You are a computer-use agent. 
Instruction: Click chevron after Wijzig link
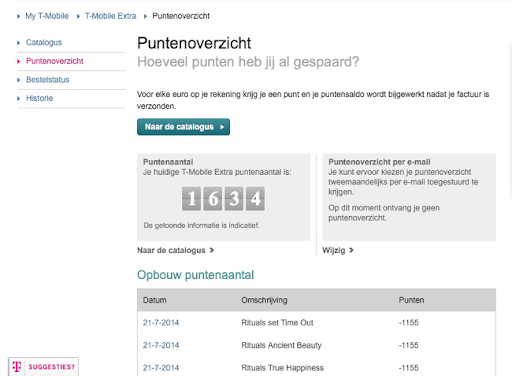[351, 250]
